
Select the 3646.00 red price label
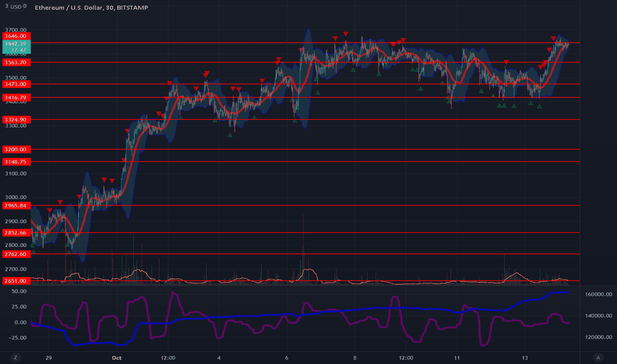click(16, 36)
